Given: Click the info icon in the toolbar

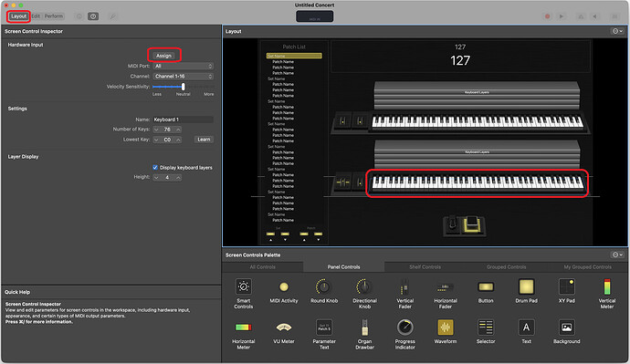Looking at the screenshot, I should (79, 16).
